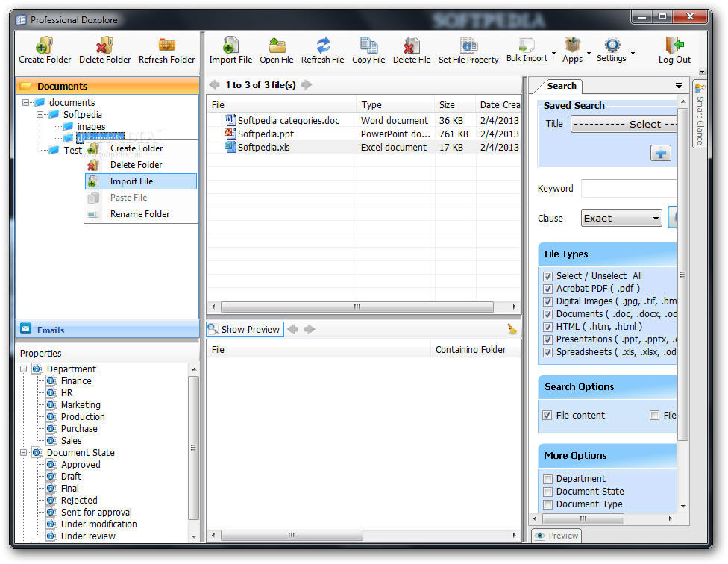Open the Search panel options arrow

679,85
